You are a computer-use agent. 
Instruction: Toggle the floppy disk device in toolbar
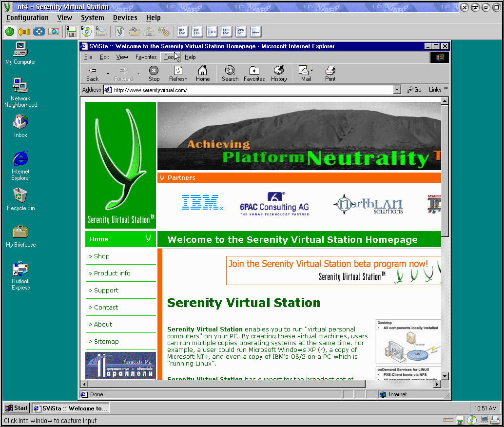(71, 32)
